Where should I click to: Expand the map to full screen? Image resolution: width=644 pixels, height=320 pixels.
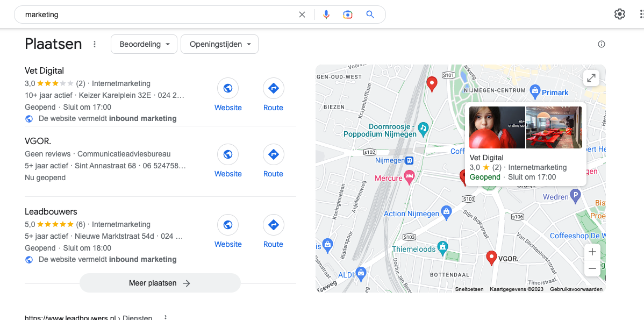[x=591, y=77]
